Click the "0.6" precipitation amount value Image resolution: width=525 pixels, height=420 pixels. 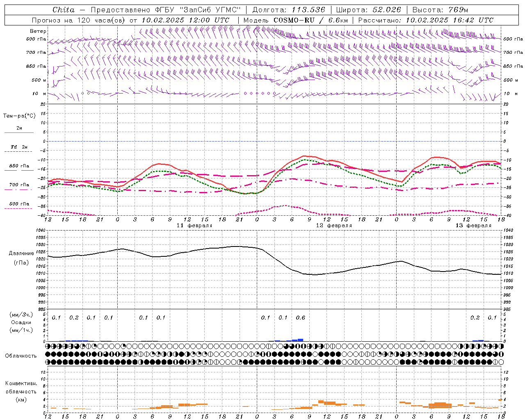301,317
